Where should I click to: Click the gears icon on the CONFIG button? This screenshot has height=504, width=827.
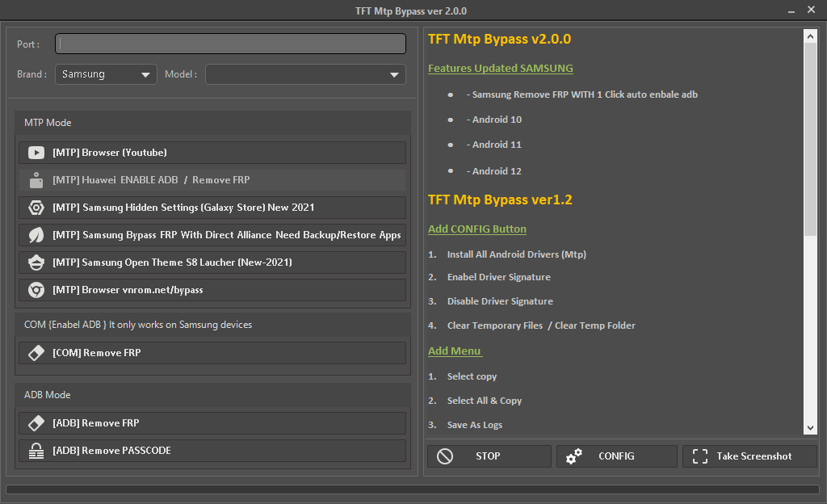point(574,456)
